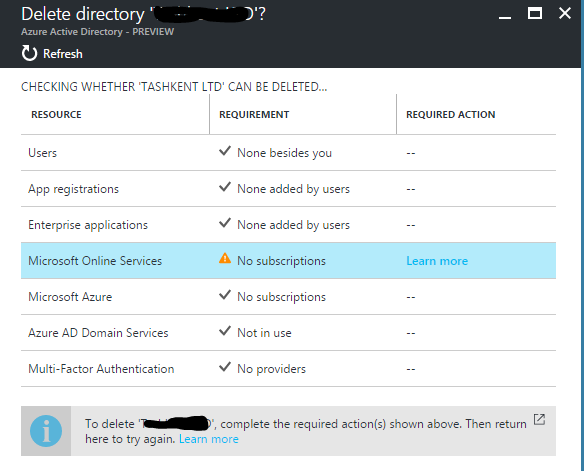Click 'None besides you' requirement text
Viewport: 584px width, 471px height.
285,153
